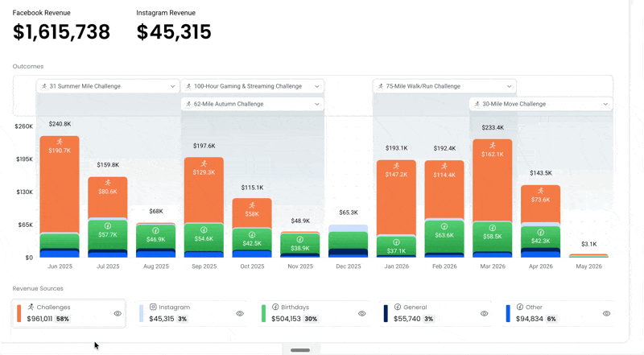Click Facebook icon in Sep 2025 green segment
The image size is (644, 355).
(x=204, y=229)
